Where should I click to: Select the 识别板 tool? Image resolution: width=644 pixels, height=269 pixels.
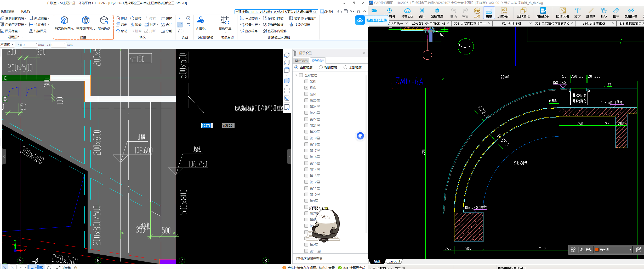tap(201, 20)
